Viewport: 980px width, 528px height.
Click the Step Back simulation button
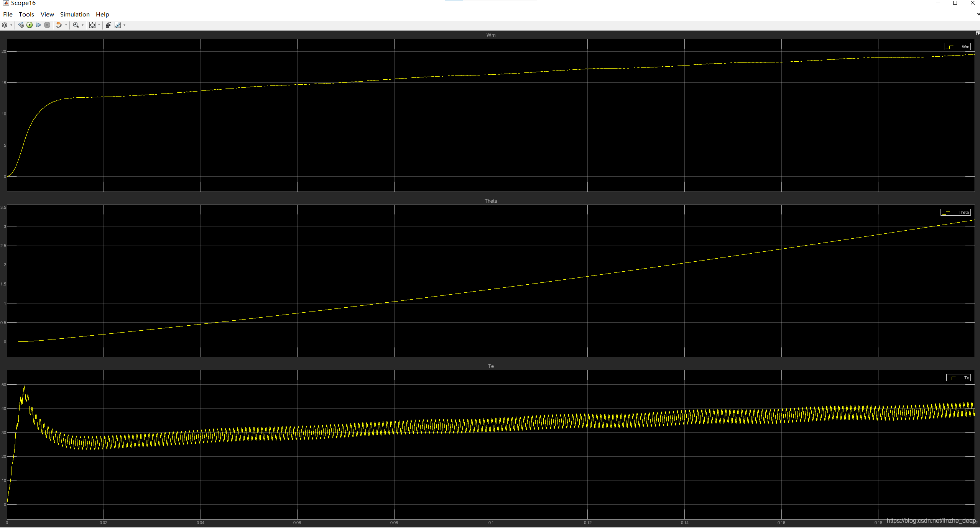tap(21, 25)
